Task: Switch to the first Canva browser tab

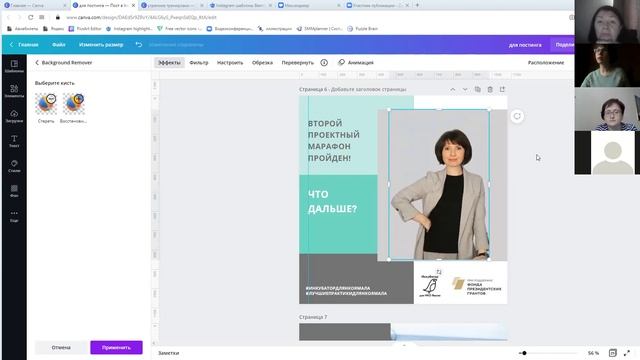Action: (34, 5)
